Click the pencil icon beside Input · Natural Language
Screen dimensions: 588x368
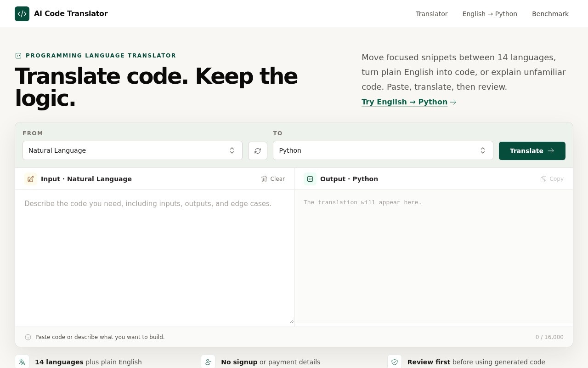click(x=31, y=179)
